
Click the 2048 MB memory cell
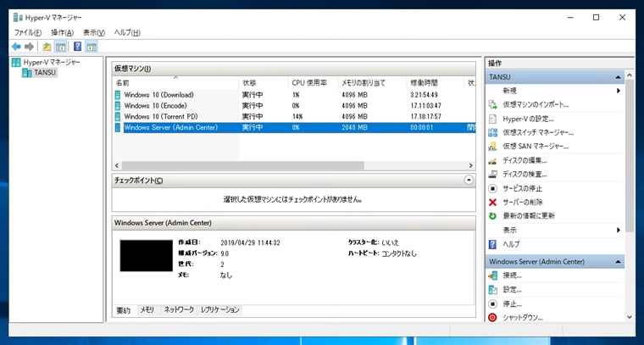coord(354,127)
